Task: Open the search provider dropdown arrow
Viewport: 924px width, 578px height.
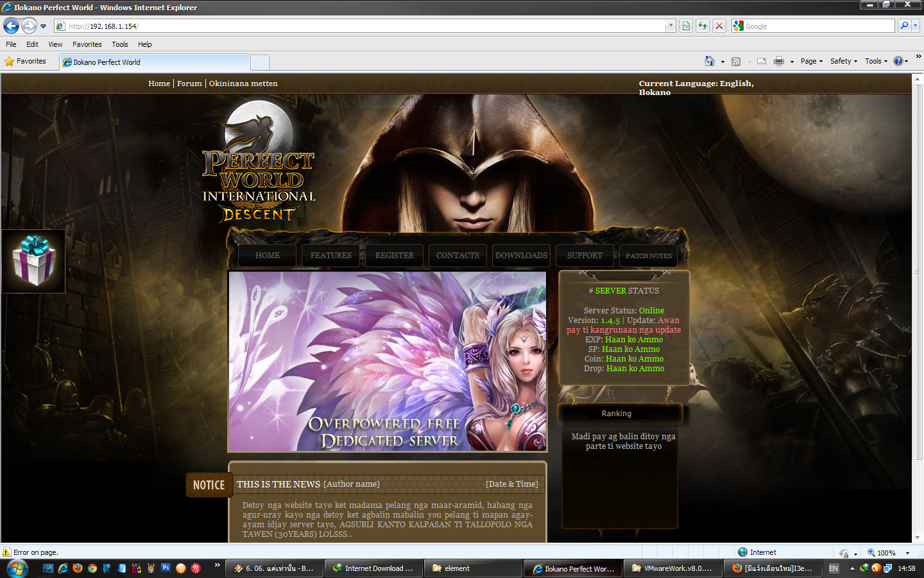Action: click(x=916, y=26)
